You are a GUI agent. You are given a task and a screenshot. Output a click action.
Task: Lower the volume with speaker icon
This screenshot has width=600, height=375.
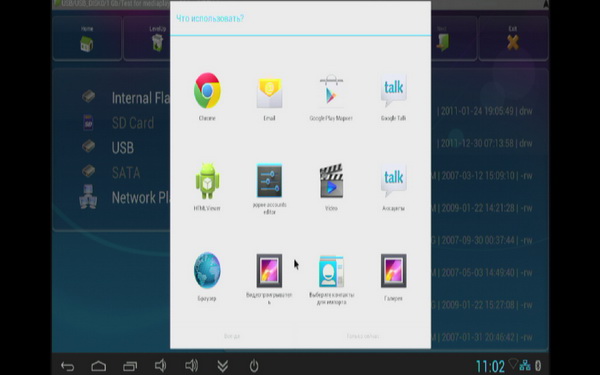160,366
